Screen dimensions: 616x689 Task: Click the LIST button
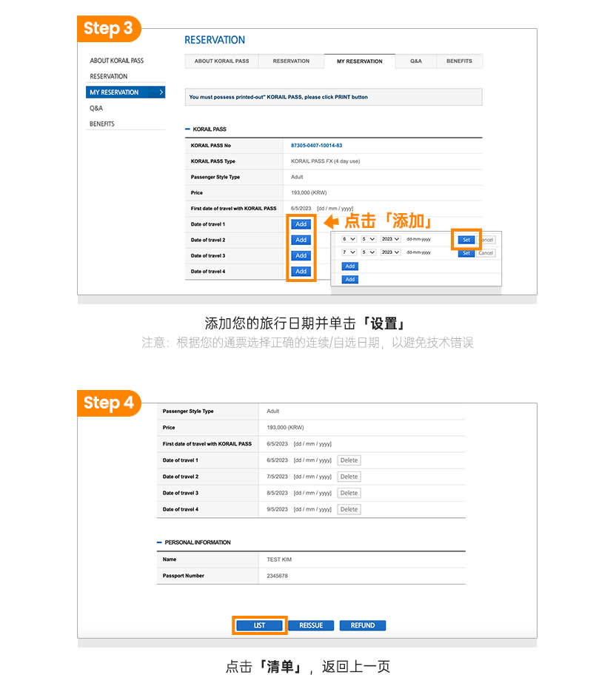259,625
